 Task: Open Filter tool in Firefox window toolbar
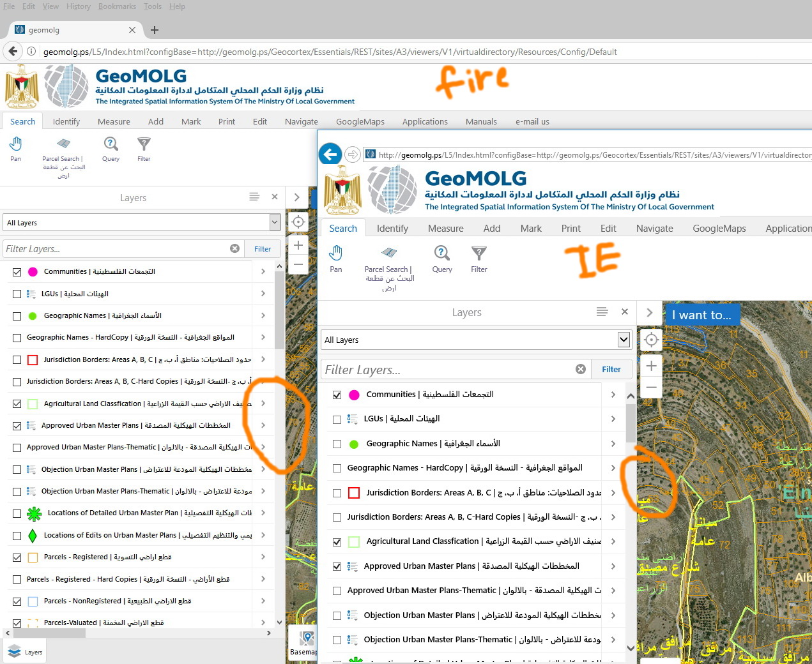(x=144, y=149)
